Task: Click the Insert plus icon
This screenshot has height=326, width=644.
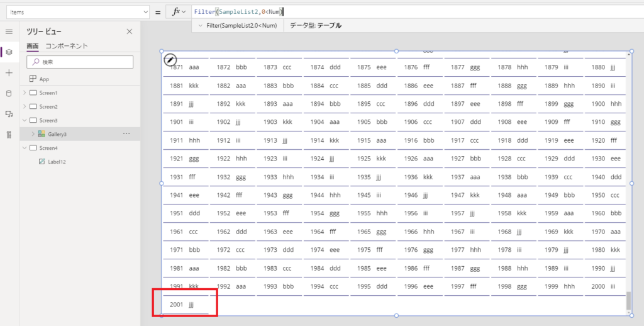Action: (9, 73)
